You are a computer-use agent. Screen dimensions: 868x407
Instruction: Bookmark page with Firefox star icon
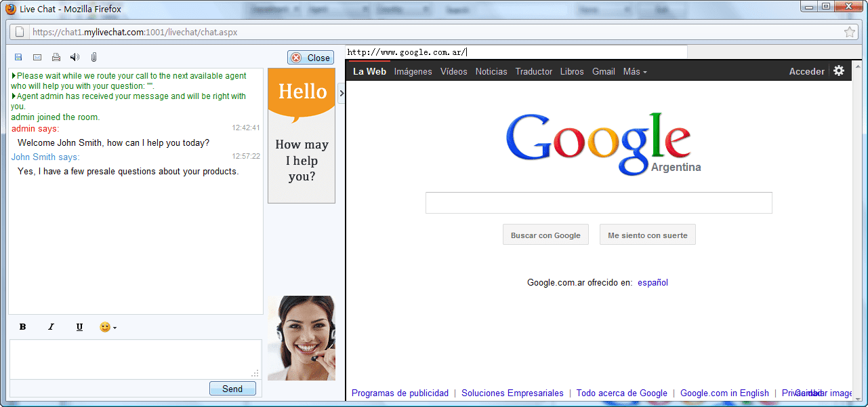(850, 32)
